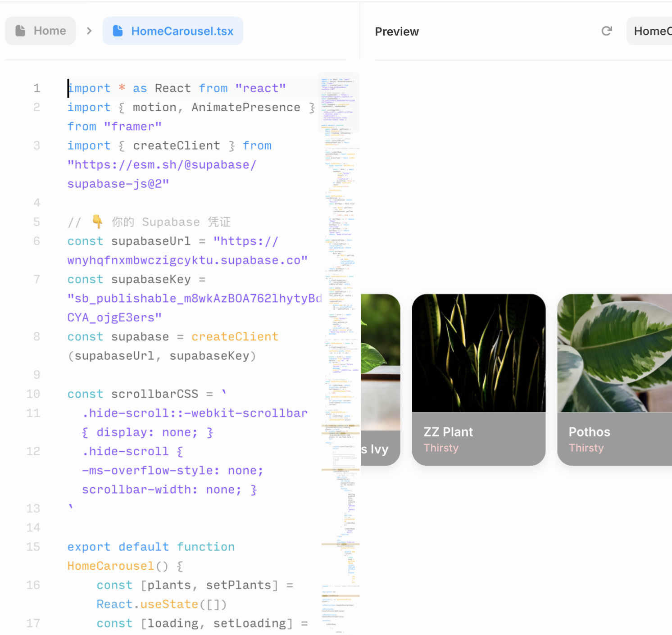Select the partially visible Ivy card

(381, 380)
